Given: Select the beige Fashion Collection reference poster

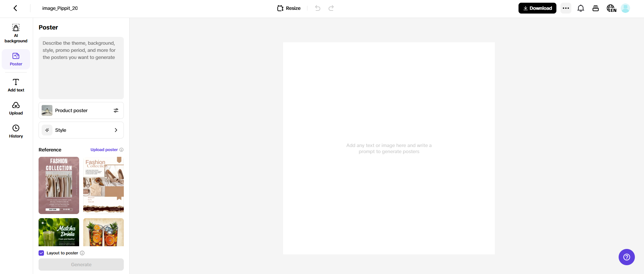Looking at the screenshot, I should point(103,185).
